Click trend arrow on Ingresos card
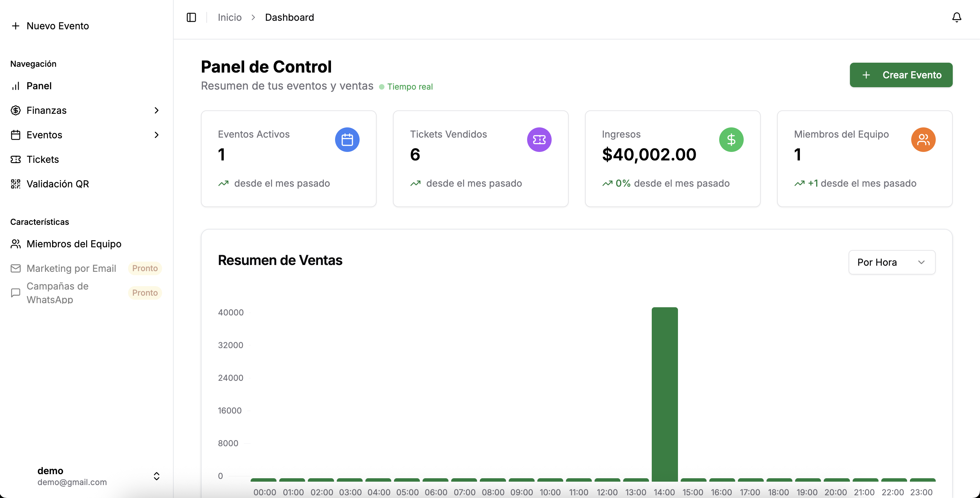Viewport: 980px width, 498px height. [x=607, y=183]
